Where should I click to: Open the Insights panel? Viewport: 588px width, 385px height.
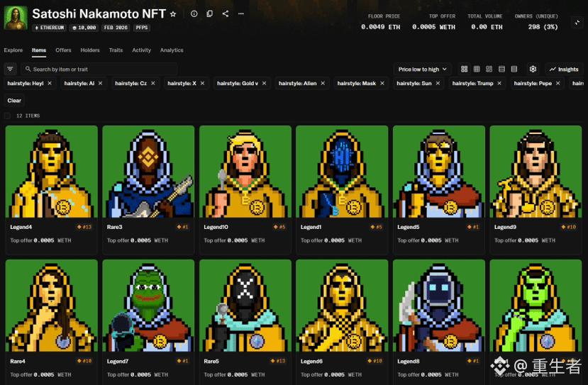(564, 69)
